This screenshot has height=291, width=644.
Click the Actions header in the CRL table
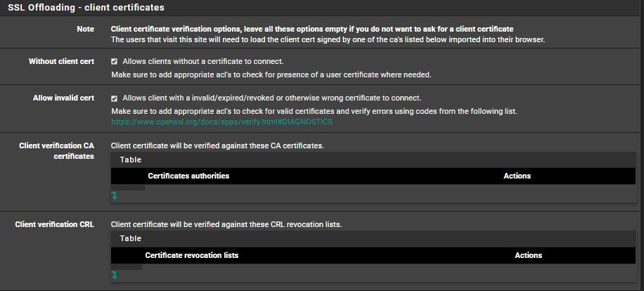click(528, 256)
